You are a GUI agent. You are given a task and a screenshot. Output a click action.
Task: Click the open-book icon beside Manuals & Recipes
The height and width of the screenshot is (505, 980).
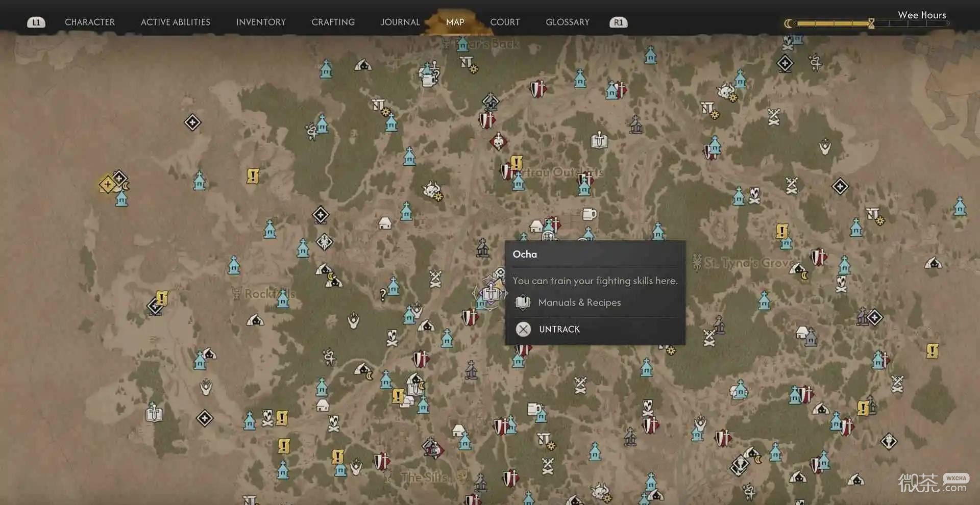[523, 302]
